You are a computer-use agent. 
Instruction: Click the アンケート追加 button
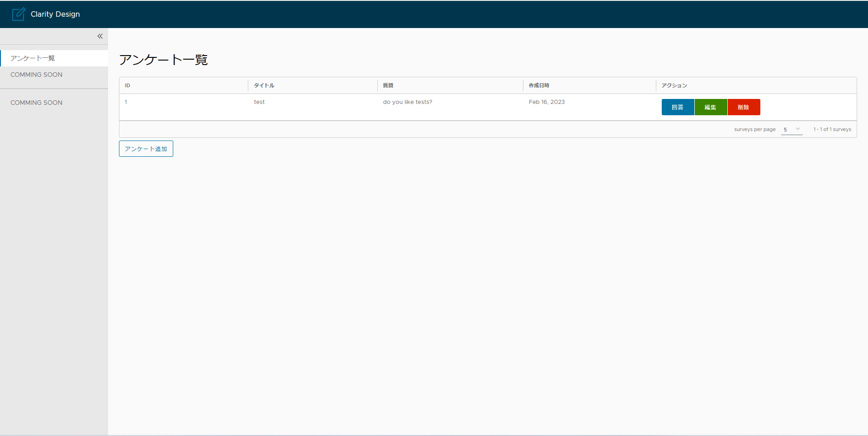point(146,149)
